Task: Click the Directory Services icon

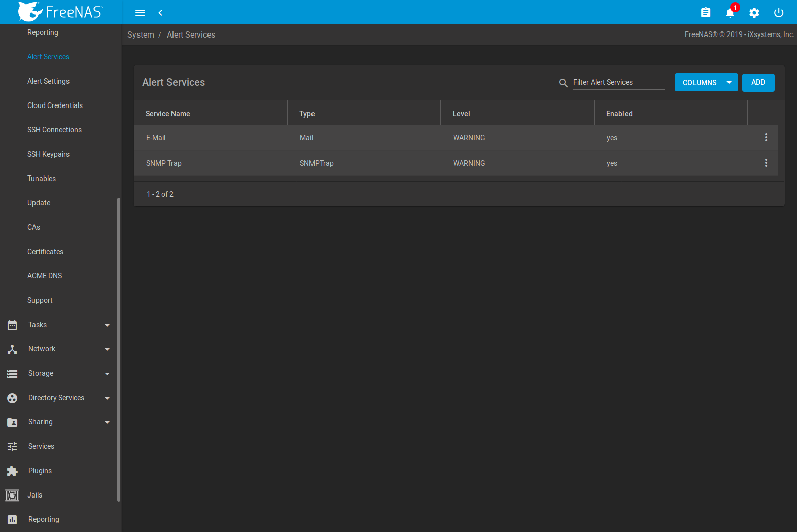Action: click(x=12, y=398)
